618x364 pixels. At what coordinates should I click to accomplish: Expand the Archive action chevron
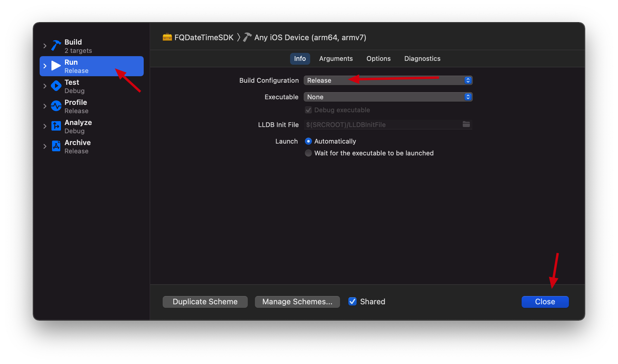click(45, 146)
